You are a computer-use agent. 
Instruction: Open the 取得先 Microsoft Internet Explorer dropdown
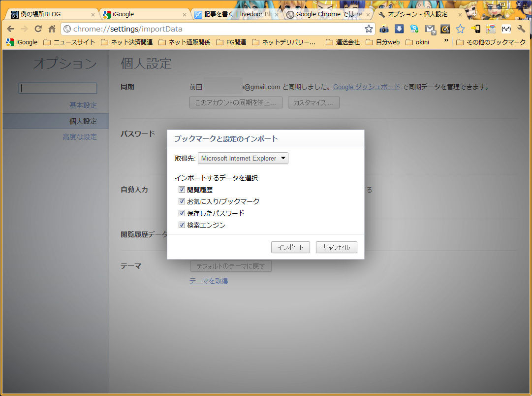point(243,158)
